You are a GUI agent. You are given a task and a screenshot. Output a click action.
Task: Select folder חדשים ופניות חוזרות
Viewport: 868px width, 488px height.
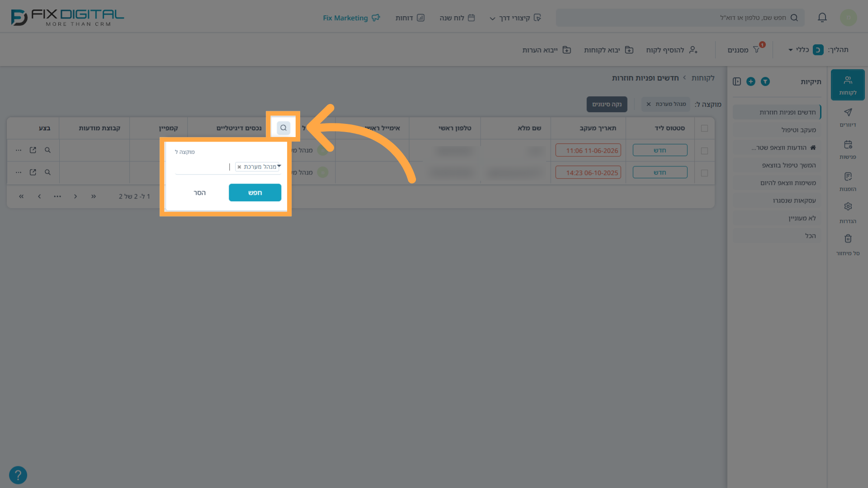point(777,112)
